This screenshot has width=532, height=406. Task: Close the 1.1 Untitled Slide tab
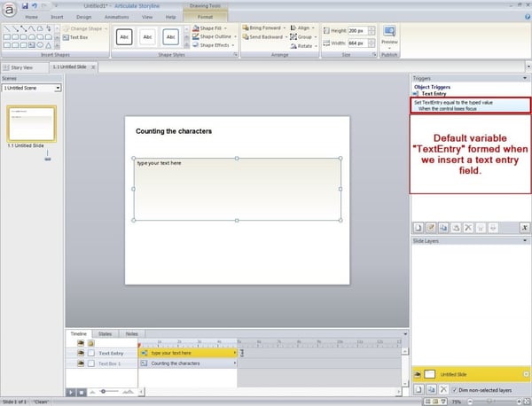click(93, 67)
